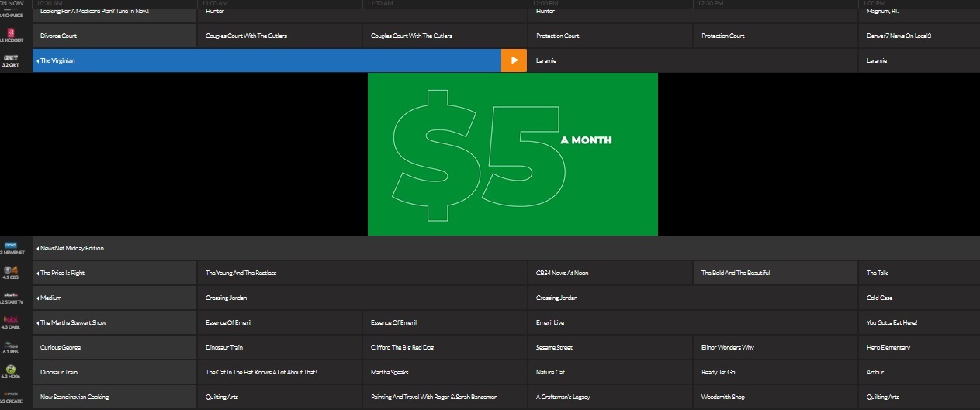Open The Virginian highlighted program
The image size is (980, 410).
point(267,60)
